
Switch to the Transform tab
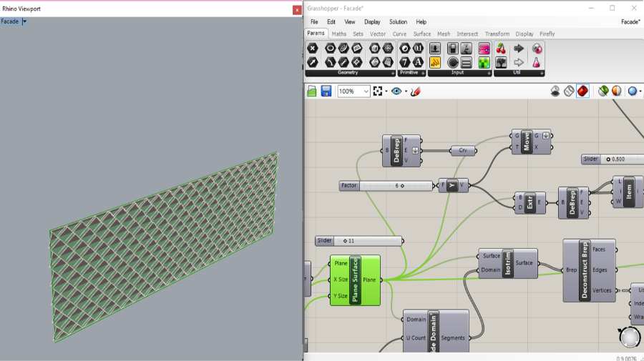tap(497, 34)
